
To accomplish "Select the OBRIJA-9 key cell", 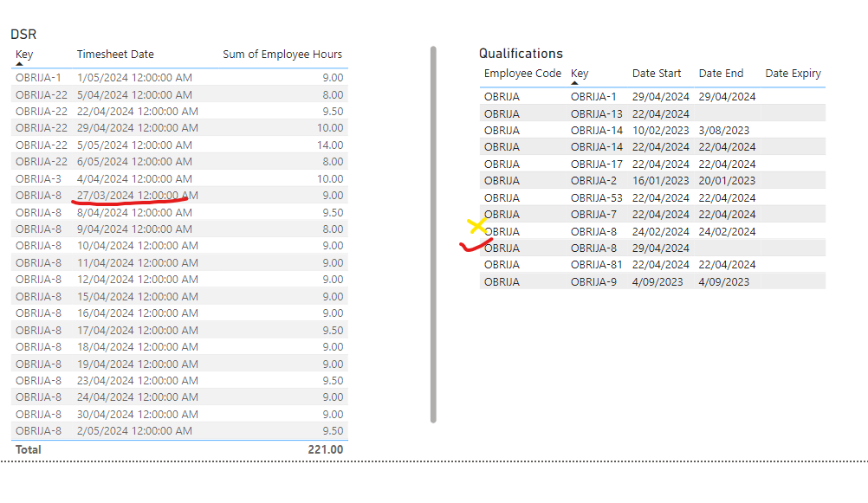I will pos(593,282).
